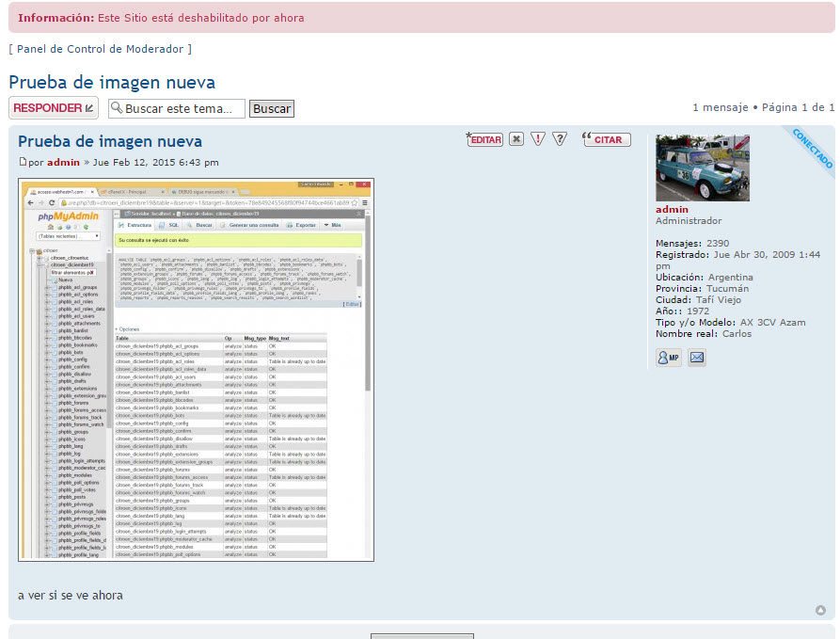Send private message via MP icon
The width and height of the screenshot is (840, 639).
point(669,358)
